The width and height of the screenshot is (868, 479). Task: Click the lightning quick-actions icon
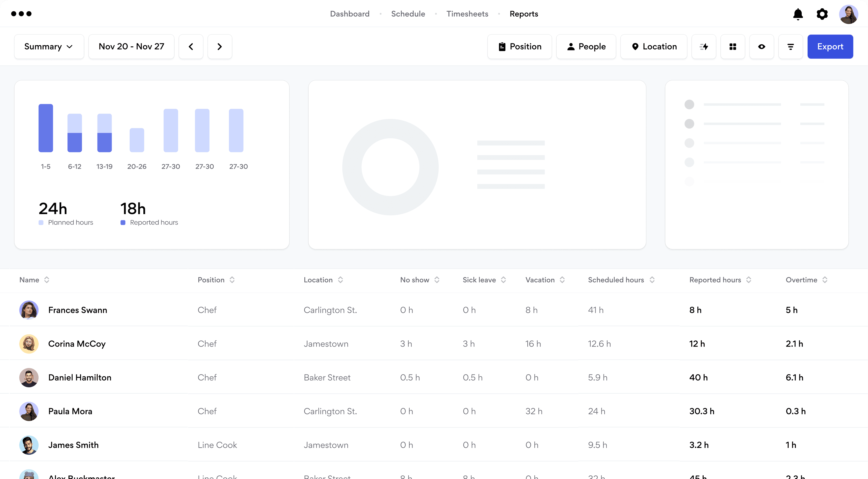click(x=704, y=46)
